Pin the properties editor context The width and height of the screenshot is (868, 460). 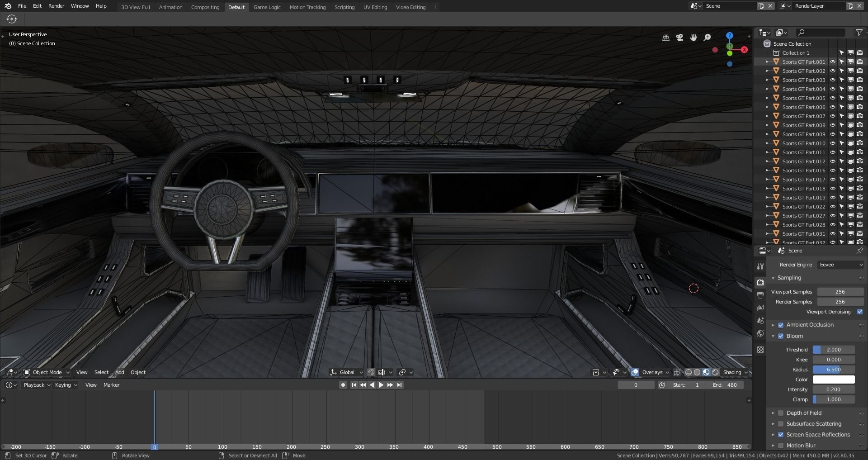859,251
